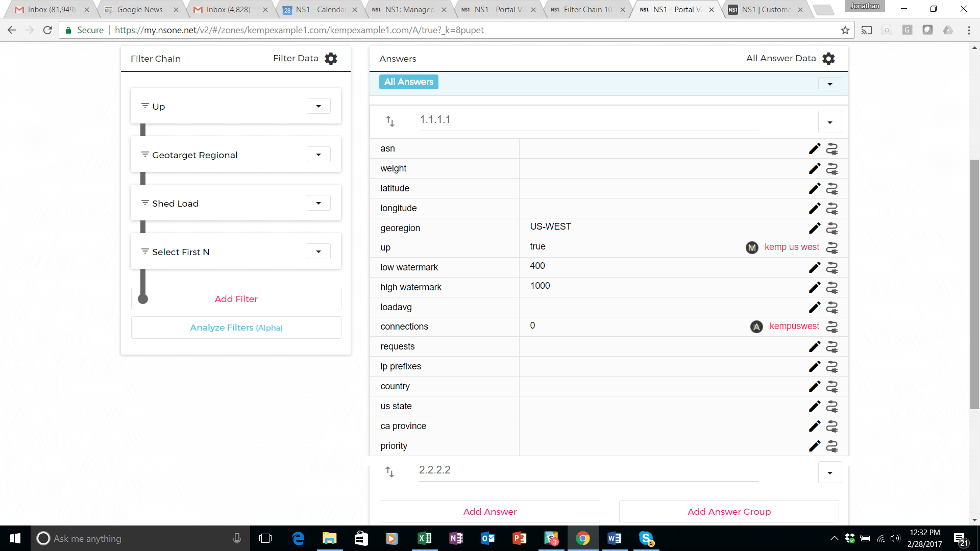Click the Add Filter button
This screenshot has width=980, height=551.
(x=236, y=299)
